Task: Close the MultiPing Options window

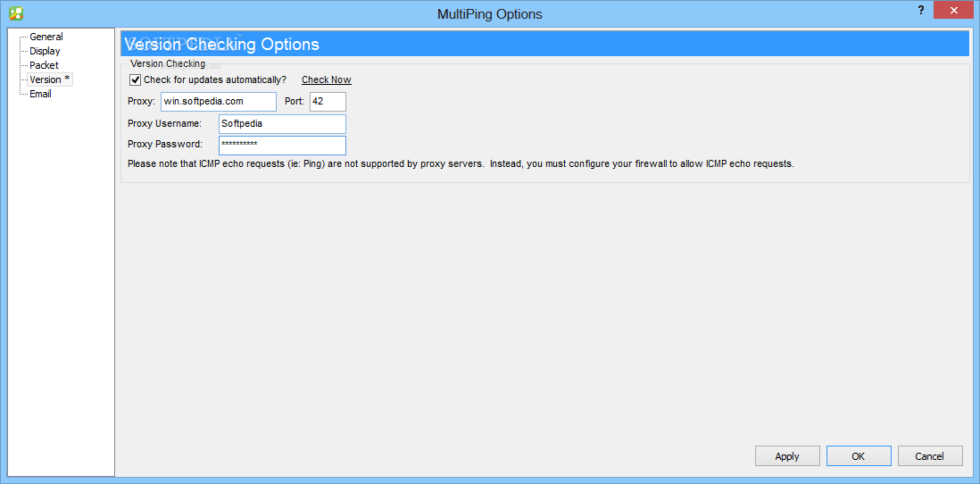Action: pyautogui.click(x=954, y=10)
